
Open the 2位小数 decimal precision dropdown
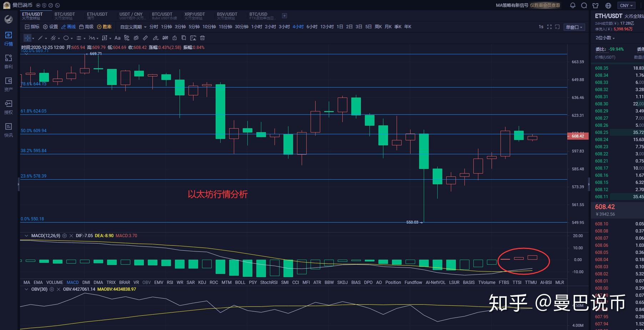pyautogui.click(x=605, y=38)
